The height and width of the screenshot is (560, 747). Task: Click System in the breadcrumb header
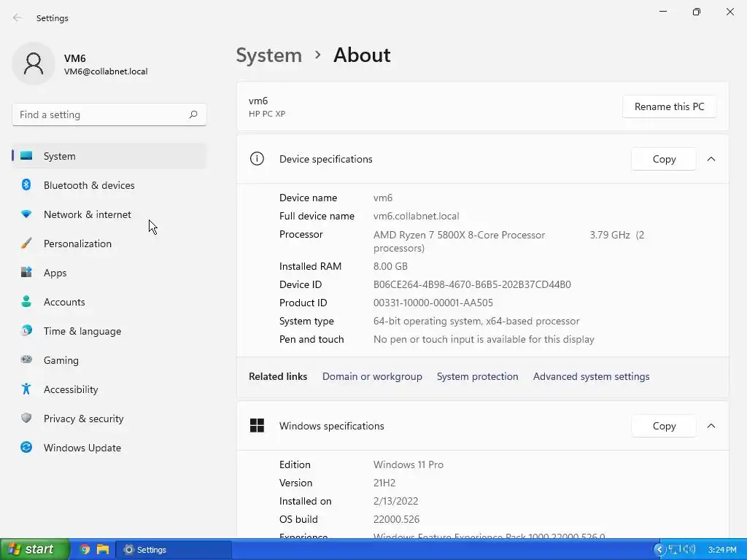(269, 55)
